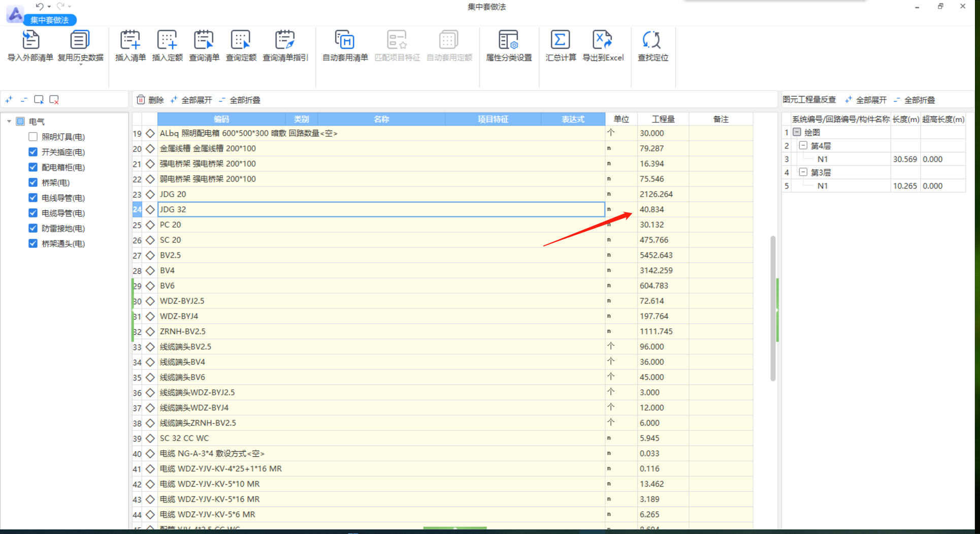Click 类别 column header
980x534 pixels.
pyautogui.click(x=302, y=119)
